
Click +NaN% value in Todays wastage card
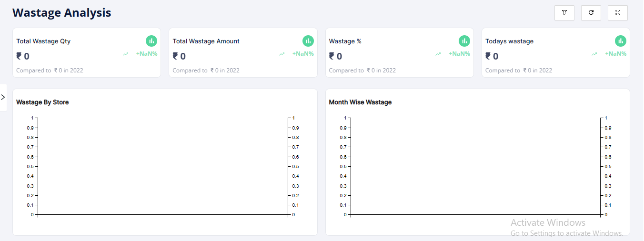pyautogui.click(x=615, y=54)
